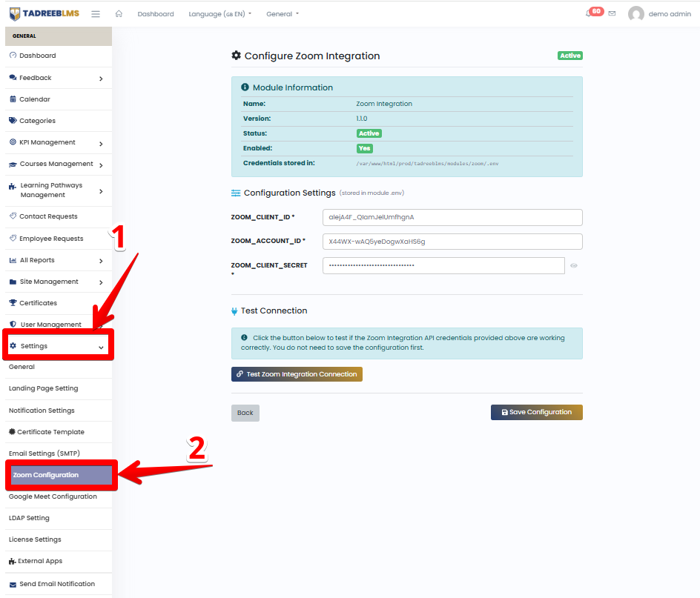The width and height of the screenshot is (700, 598).
Task: Open the Language (EN) dropdown
Action: 219,14
